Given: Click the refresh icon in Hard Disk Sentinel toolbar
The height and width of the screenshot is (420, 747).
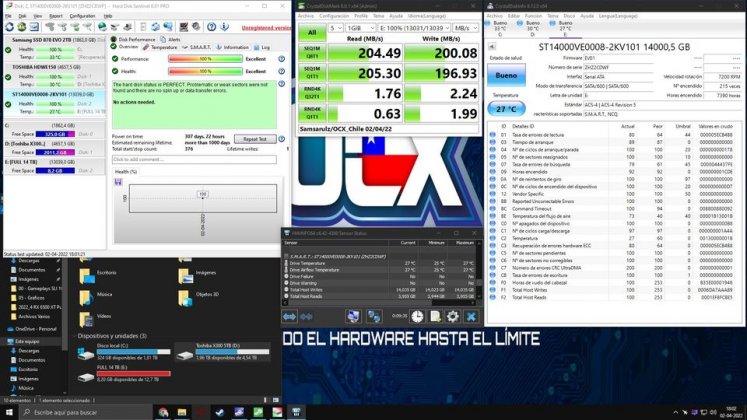Looking at the screenshot, I should point(9,27).
